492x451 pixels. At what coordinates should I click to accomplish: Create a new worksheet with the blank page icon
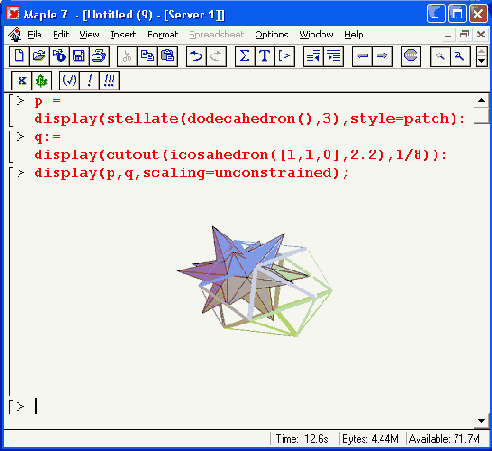[19, 56]
